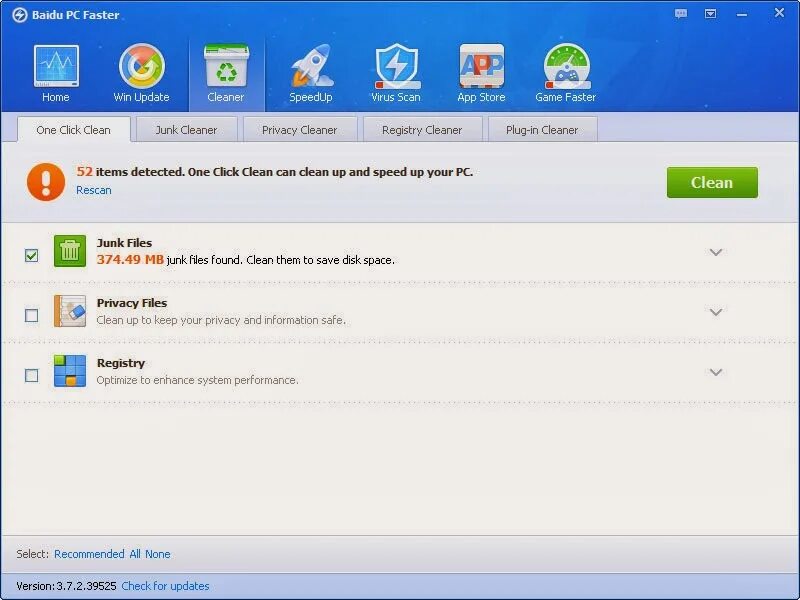Select the Cleaner recycle bin icon
The image size is (800, 600).
(226, 66)
